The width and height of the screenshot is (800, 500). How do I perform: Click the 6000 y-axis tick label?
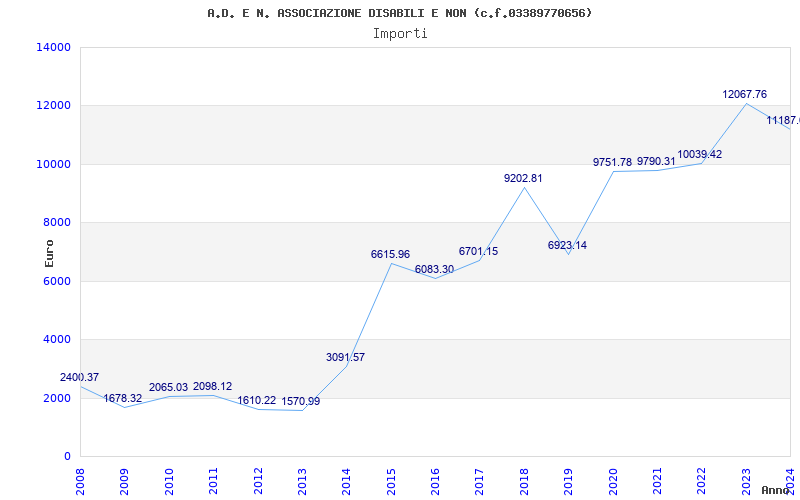pyautogui.click(x=57, y=281)
